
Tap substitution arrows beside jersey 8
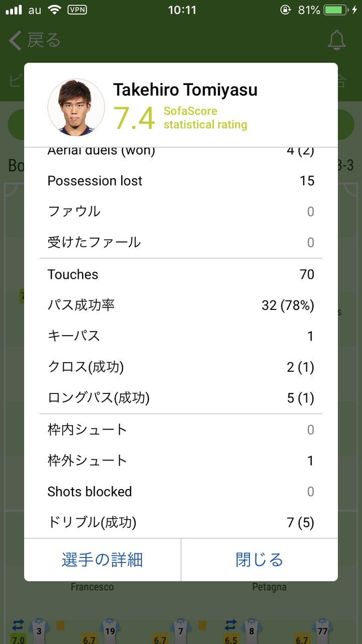coord(230,625)
